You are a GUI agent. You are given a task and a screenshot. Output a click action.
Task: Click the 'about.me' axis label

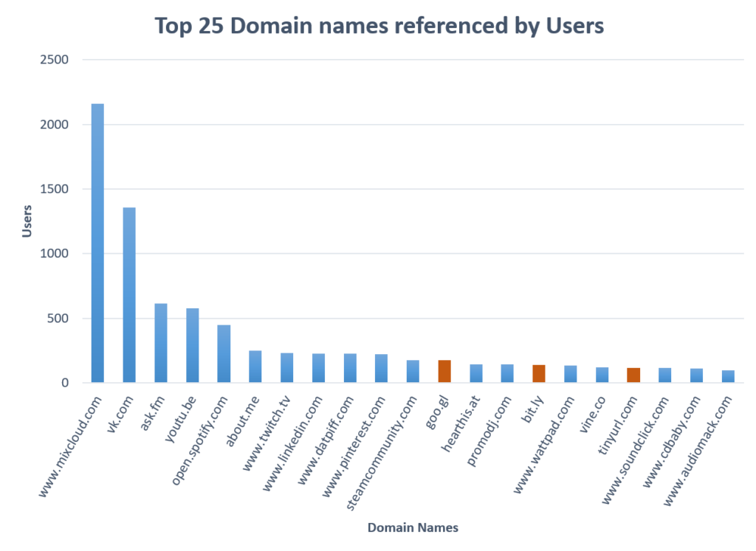click(242, 421)
